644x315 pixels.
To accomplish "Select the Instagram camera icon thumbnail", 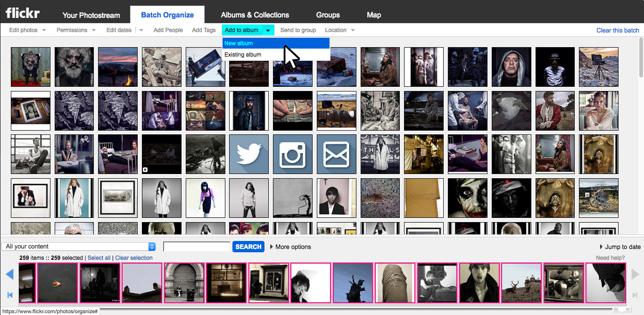I will [293, 154].
